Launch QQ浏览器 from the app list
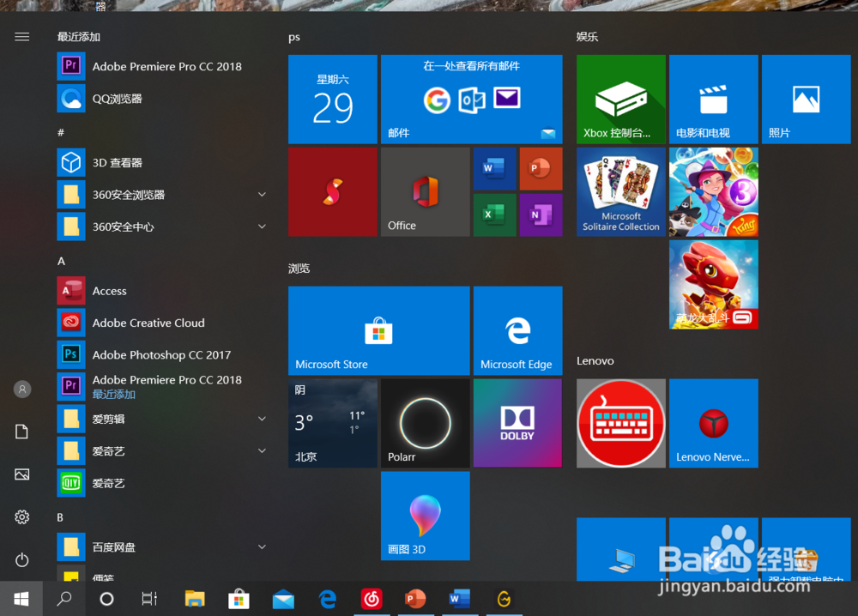Screen dimensions: 858x616 (x=162, y=99)
